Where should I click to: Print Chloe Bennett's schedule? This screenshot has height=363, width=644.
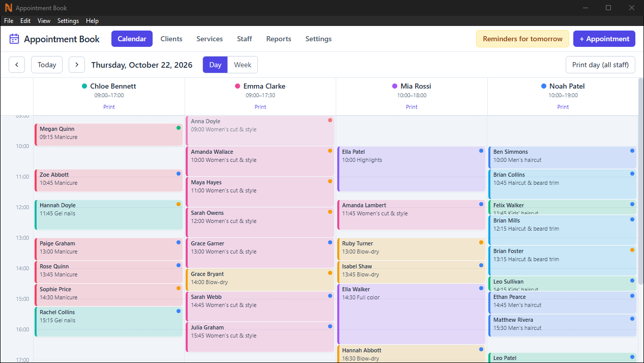click(109, 107)
